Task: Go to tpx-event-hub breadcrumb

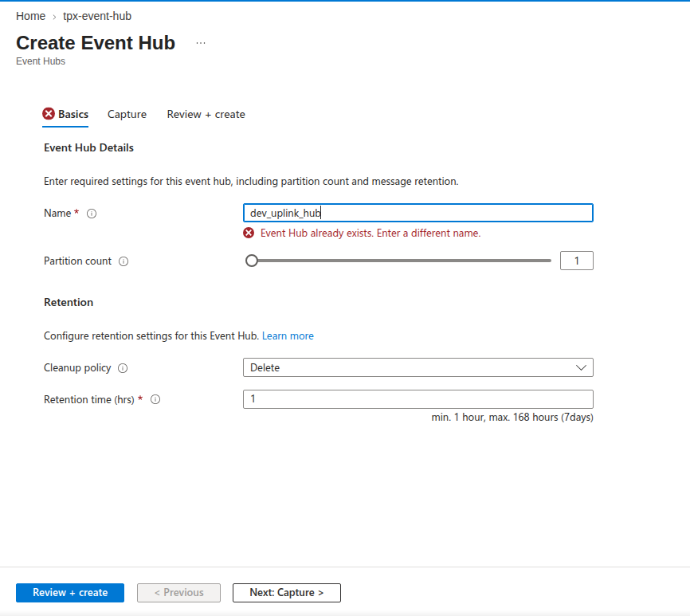Action: [x=97, y=16]
